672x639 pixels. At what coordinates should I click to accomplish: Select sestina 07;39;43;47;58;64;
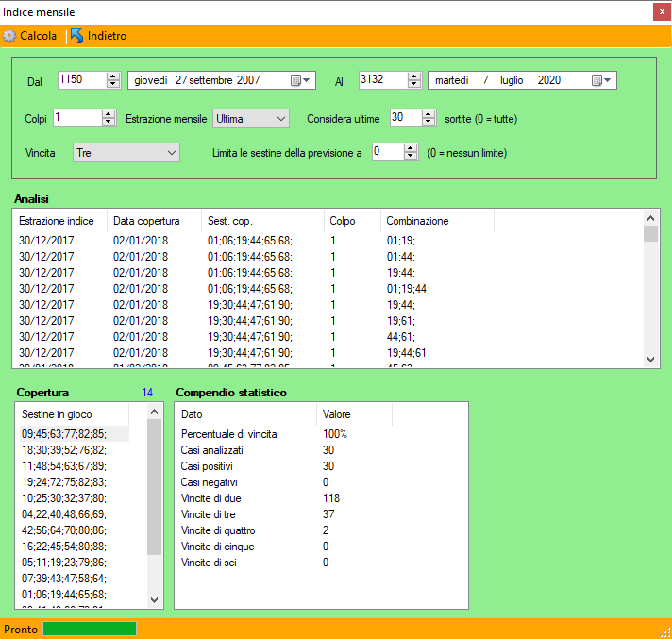click(74, 579)
